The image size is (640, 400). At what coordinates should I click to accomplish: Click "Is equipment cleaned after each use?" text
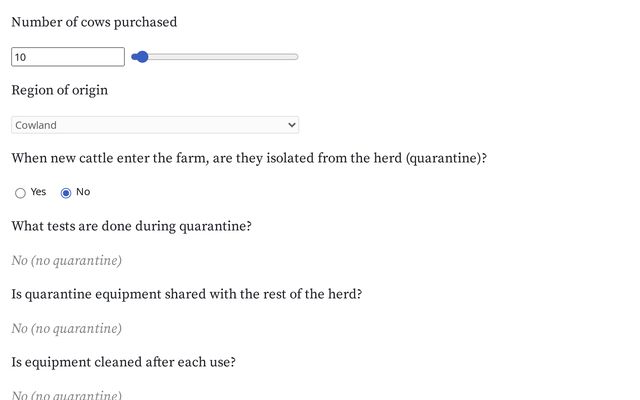tap(123, 362)
